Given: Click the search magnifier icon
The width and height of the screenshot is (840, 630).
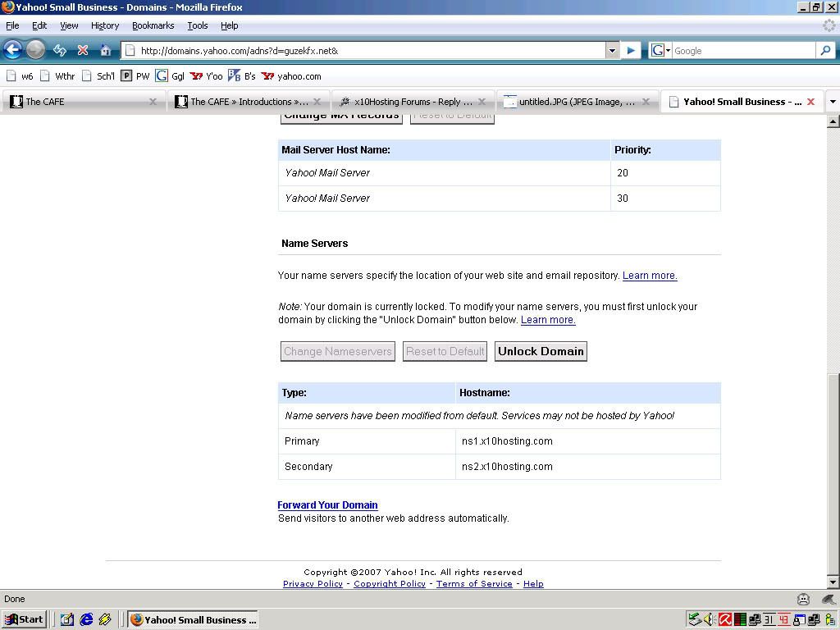Looking at the screenshot, I should [x=825, y=50].
